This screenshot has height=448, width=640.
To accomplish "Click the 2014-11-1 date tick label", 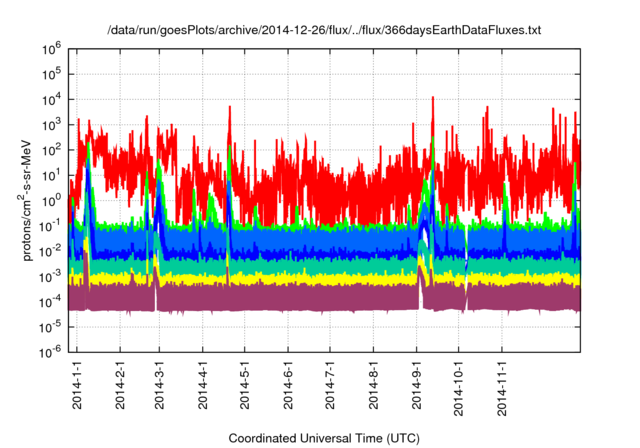I will (501, 387).
